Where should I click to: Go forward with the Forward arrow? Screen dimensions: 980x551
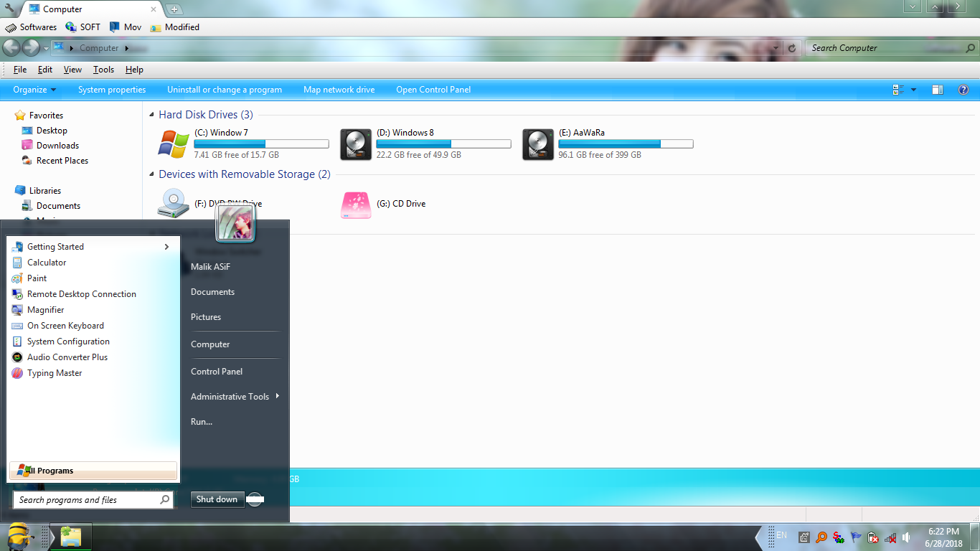(31, 48)
